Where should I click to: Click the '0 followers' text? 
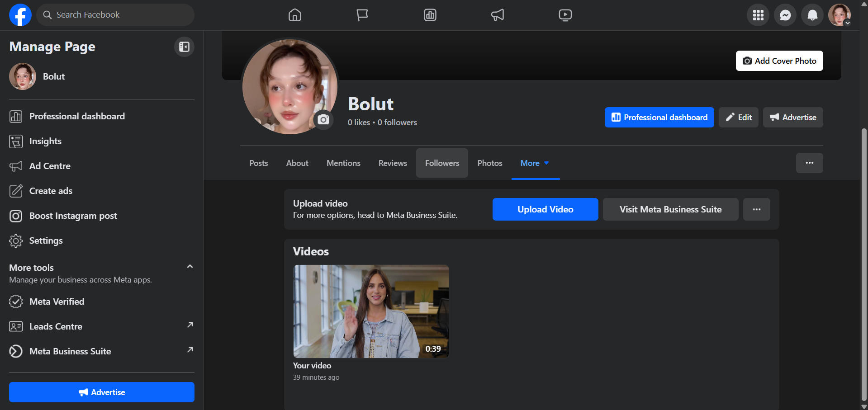coord(398,123)
